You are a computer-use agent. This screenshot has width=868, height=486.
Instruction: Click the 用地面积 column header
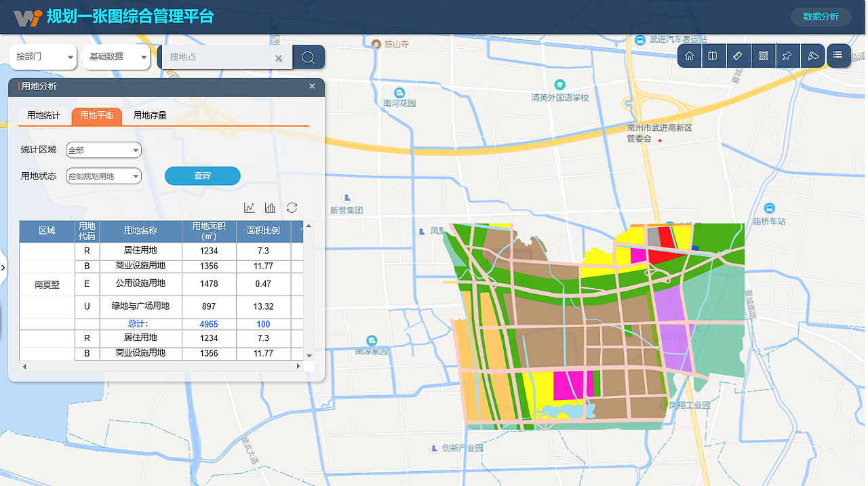click(x=209, y=231)
